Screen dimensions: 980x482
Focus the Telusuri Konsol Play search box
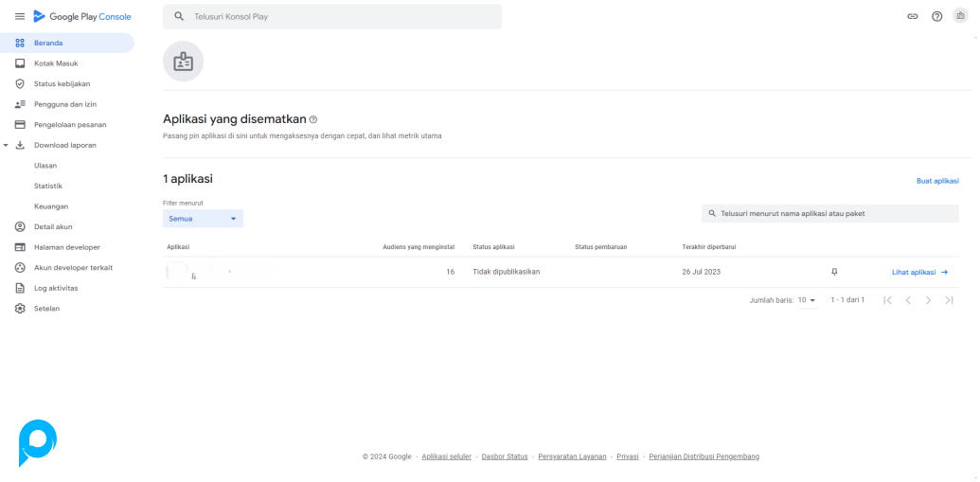[x=332, y=17]
